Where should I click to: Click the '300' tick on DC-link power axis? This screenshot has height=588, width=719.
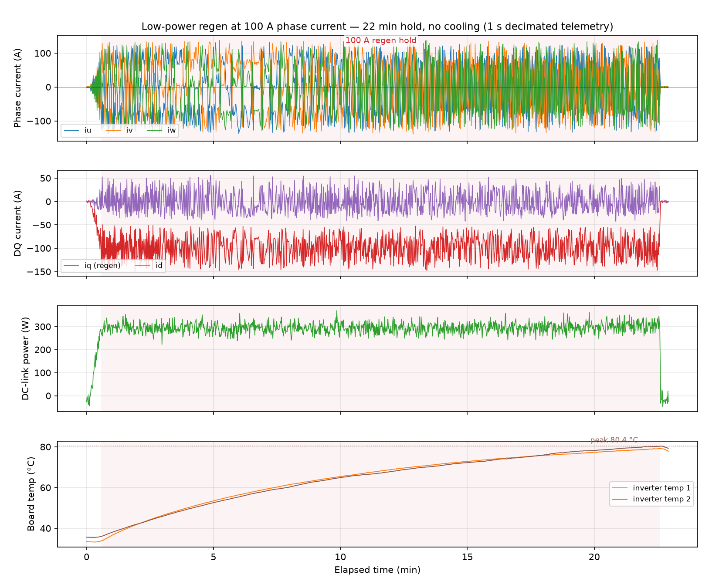[43, 327]
